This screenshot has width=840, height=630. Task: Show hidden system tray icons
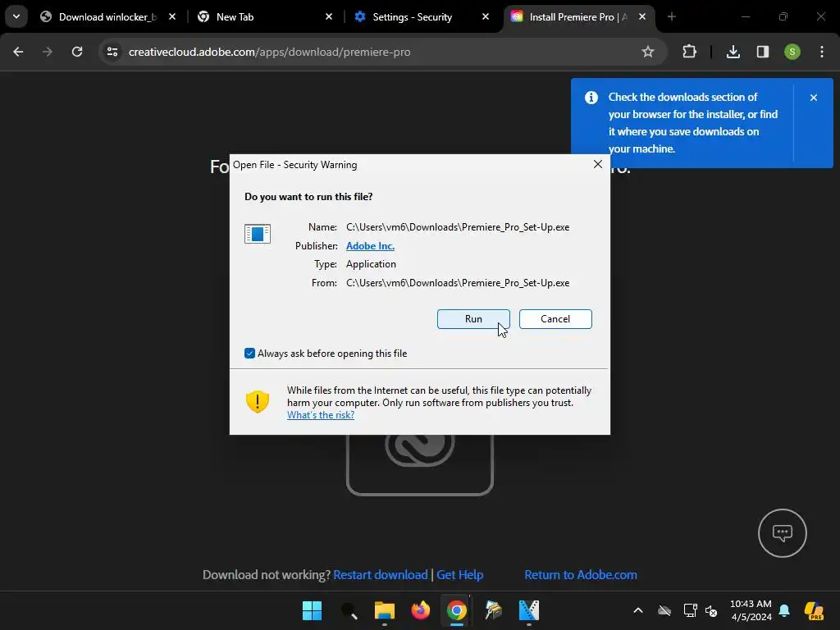pyautogui.click(x=638, y=610)
